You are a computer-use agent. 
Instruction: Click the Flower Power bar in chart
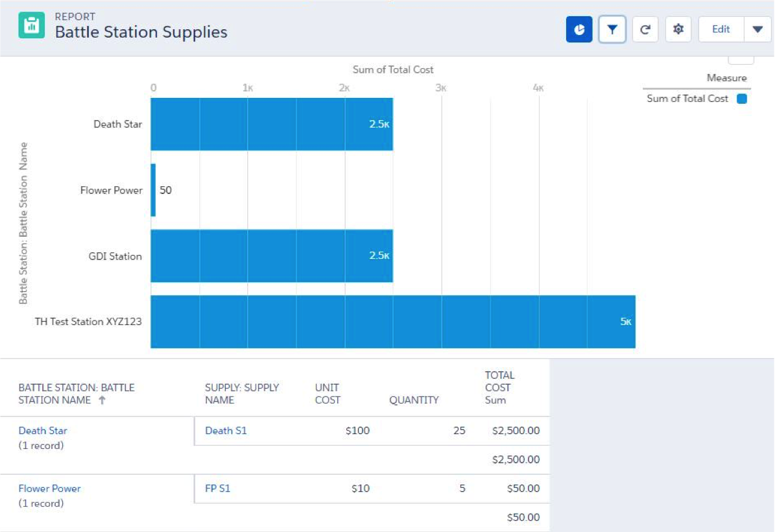153,190
